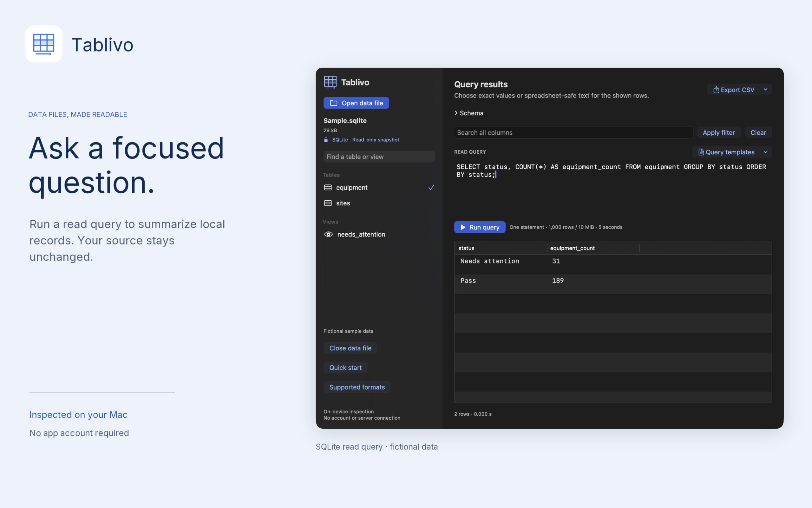Select the sites table
Image resolution: width=812 pixels, height=508 pixels.
click(379, 203)
